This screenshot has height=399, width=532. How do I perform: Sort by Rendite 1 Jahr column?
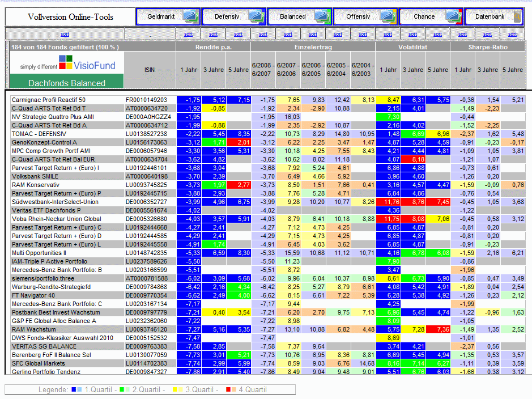[189, 35]
